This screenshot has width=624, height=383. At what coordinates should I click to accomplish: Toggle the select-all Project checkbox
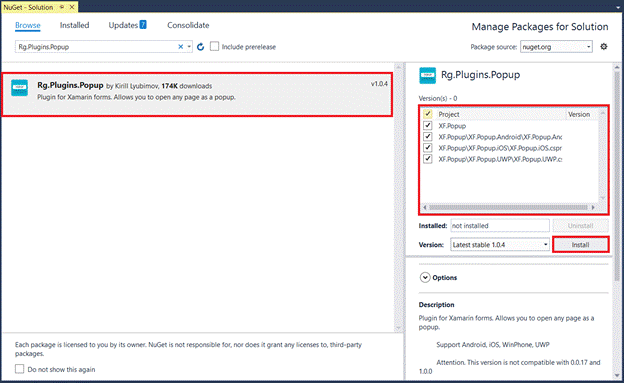click(x=427, y=114)
